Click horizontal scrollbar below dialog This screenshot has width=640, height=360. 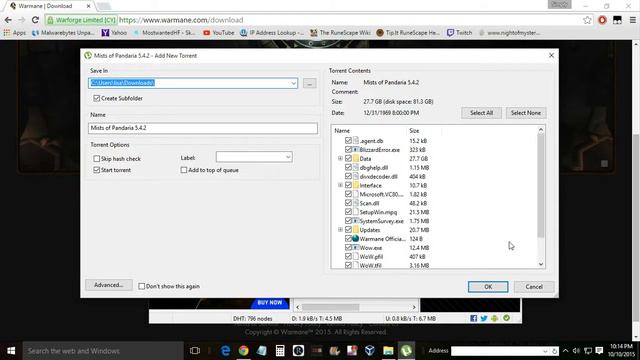(331, 307)
